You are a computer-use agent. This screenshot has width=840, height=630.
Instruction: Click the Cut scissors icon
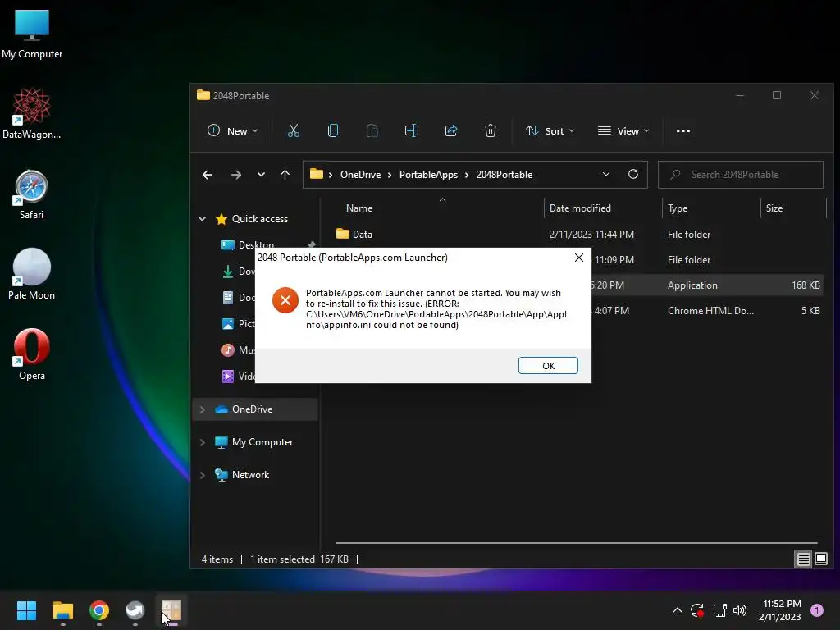tap(294, 130)
